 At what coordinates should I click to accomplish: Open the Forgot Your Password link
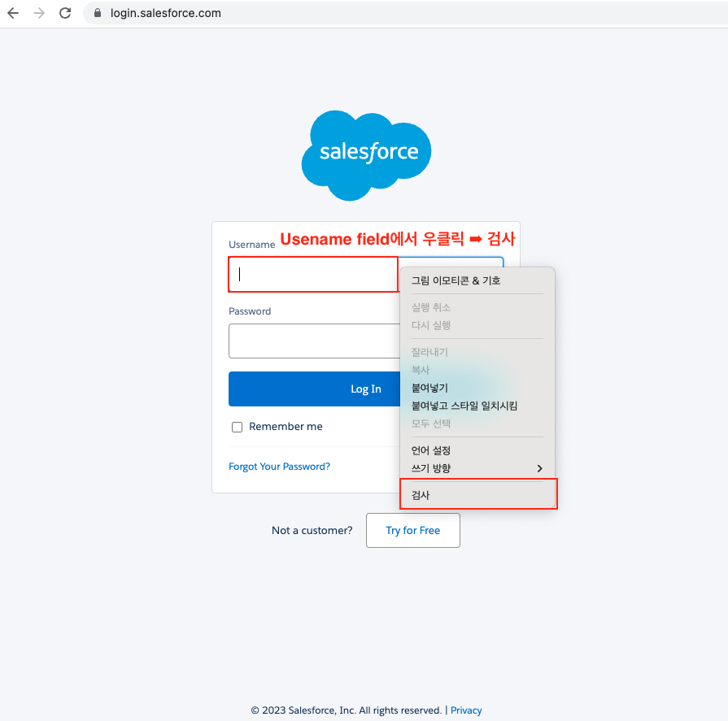pyautogui.click(x=279, y=467)
